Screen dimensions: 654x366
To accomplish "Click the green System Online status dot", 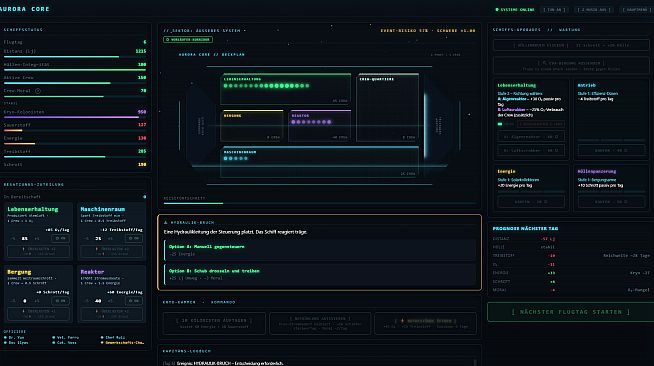I will pos(497,9).
